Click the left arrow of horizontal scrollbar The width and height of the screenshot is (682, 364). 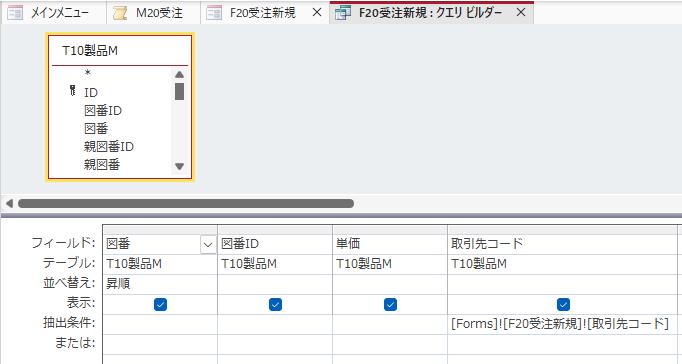tap(9, 203)
